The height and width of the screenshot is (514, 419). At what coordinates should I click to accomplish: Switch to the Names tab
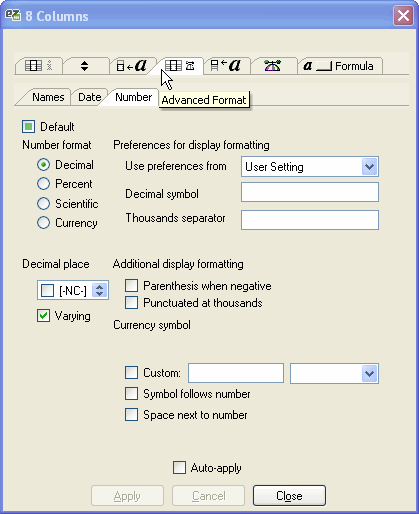[48, 97]
